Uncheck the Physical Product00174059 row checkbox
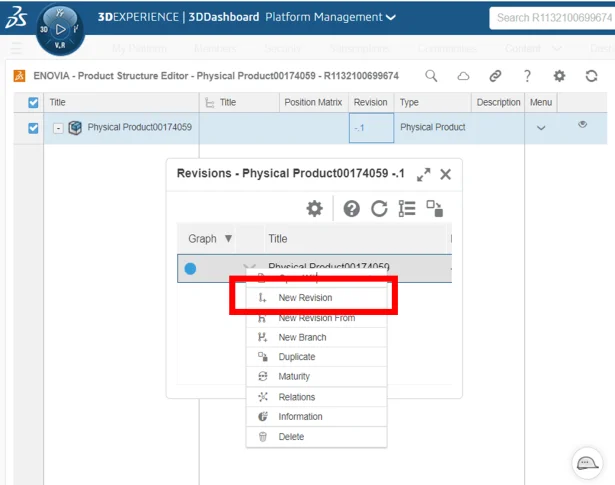 pyautogui.click(x=33, y=128)
